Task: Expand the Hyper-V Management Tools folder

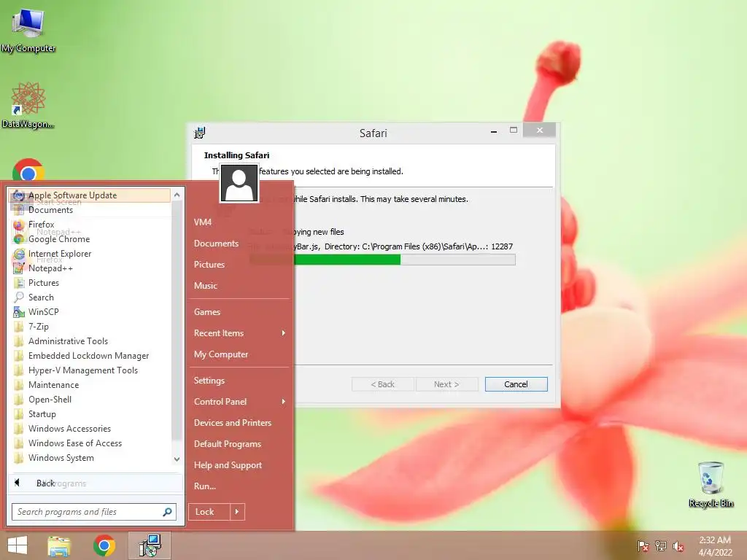Action: pyautogui.click(x=83, y=370)
